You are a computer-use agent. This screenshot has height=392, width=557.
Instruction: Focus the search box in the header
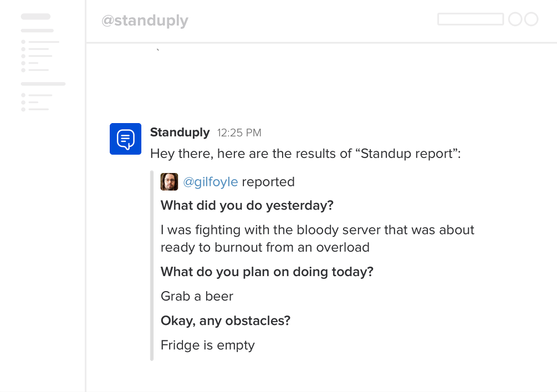(470, 19)
